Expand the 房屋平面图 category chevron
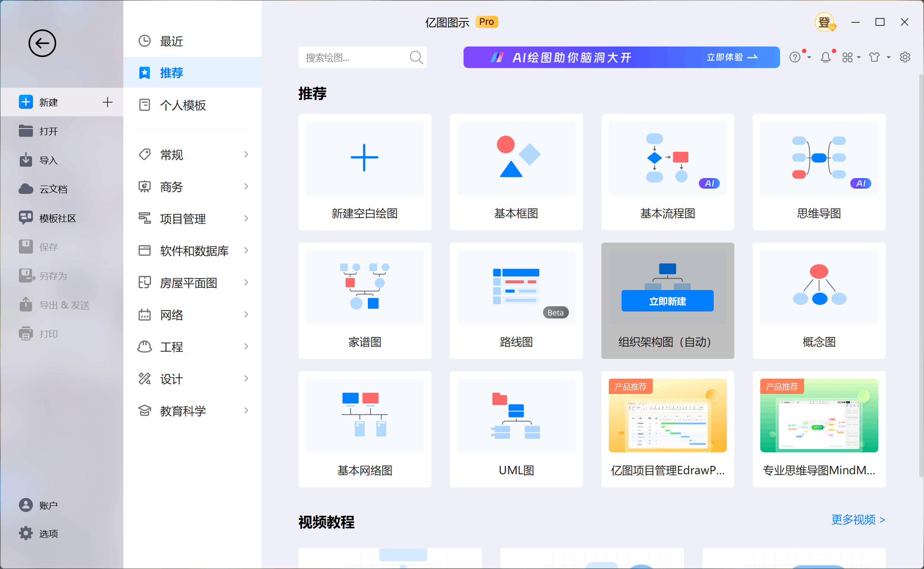 tap(246, 283)
